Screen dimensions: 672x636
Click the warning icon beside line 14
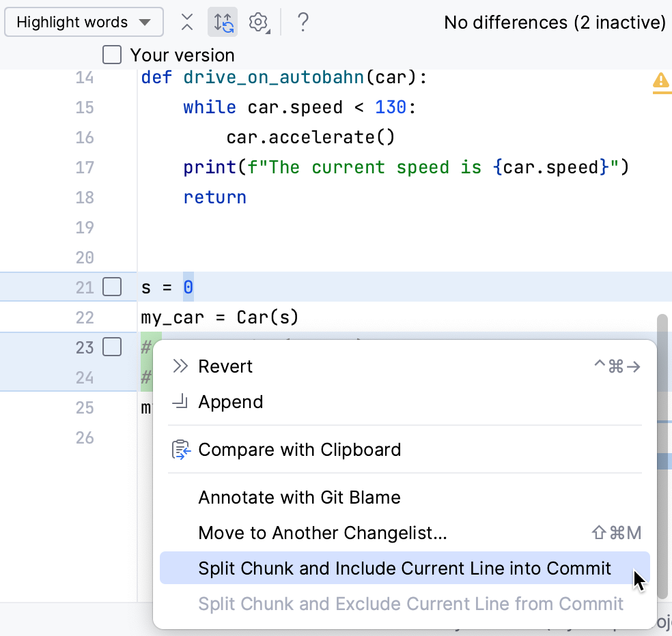pos(660,82)
